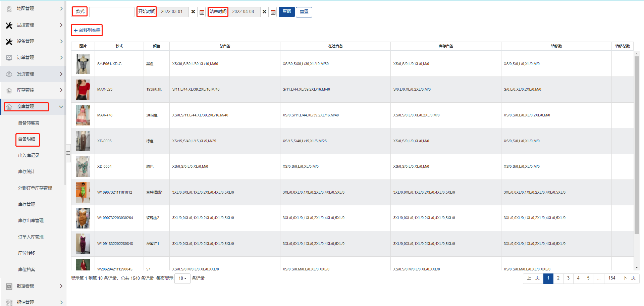Clear the 2022-04-08 end date
This screenshot has width=644, height=306.
(x=264, y=12)
